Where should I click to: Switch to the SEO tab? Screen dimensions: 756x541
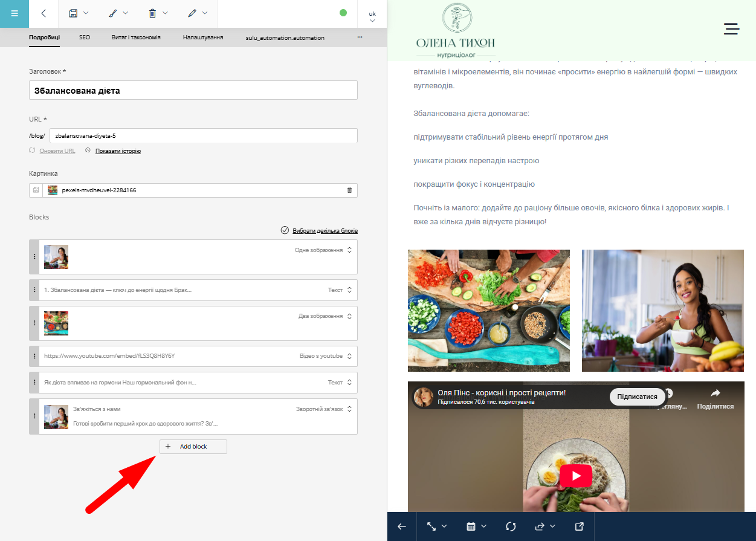point(85,37)
